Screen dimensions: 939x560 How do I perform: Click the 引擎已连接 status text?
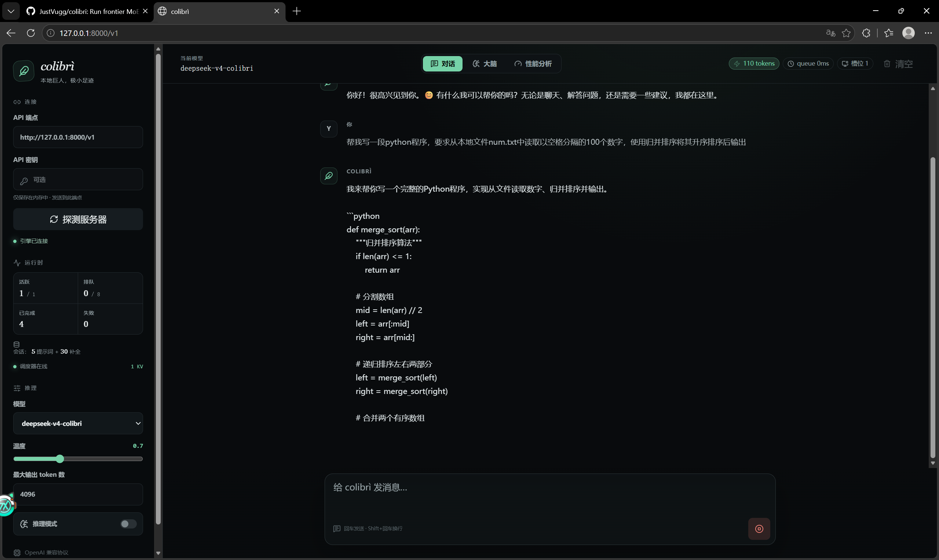point(34,241)
